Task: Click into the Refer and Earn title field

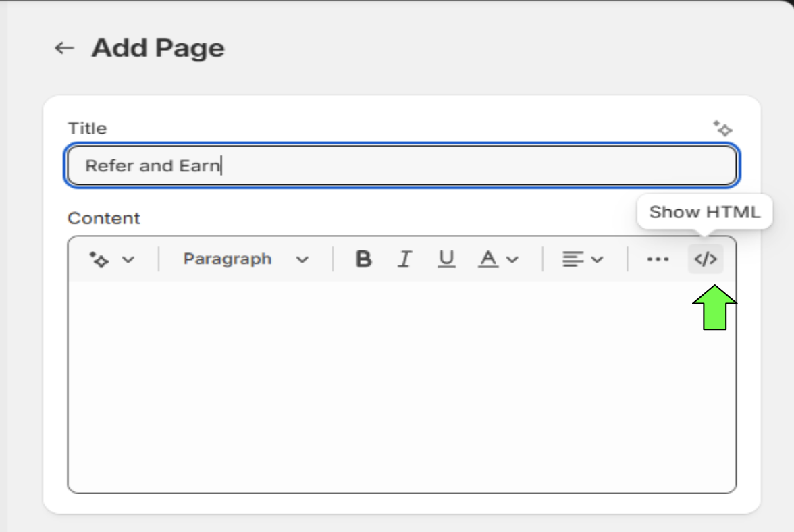Action: 402,165
